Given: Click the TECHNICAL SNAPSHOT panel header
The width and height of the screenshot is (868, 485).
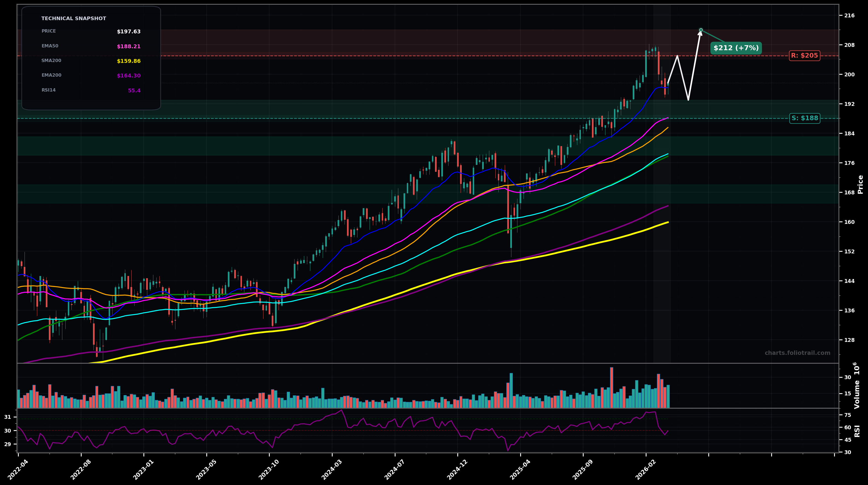Looking at the screenshot, I should [x=73, y=18].
